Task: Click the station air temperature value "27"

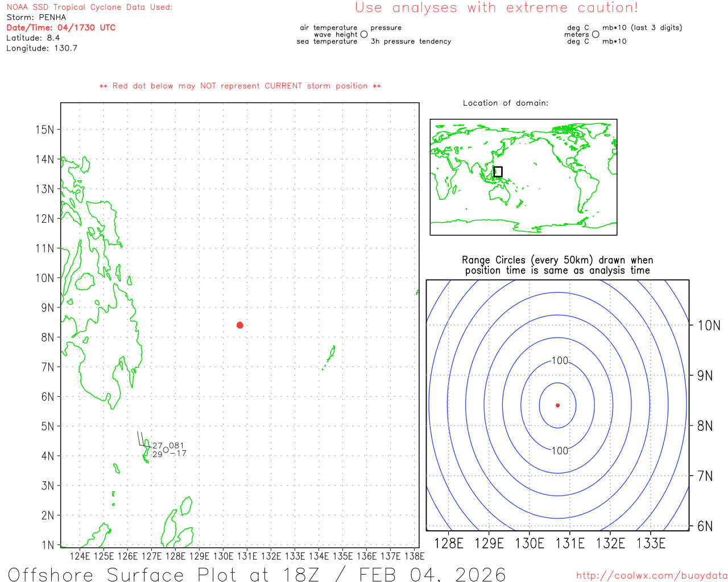Action: 158,446
